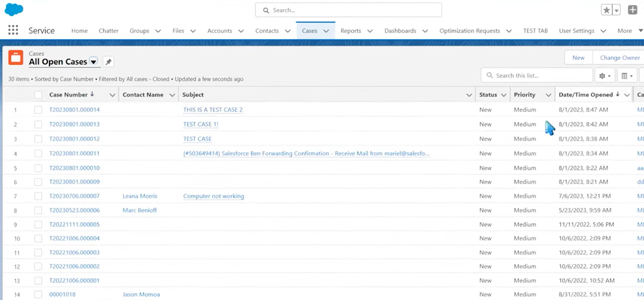Click the search magnifier in global search
This screenshot has height=300, width=644.
click(x=266, y=10)
